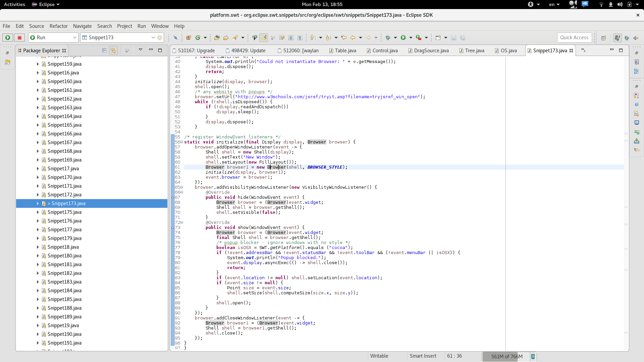Click the Search flashlight icon

(235, 38)
